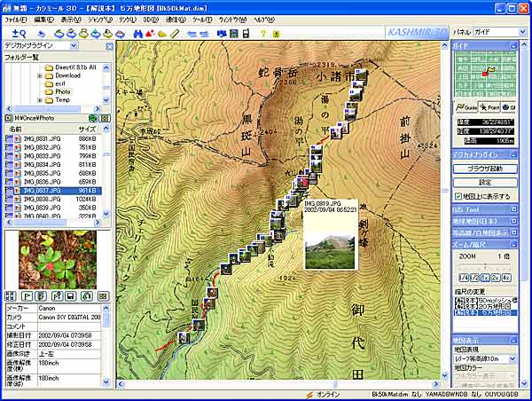The height and width of the screenshot is (401, 532).
Task: Click the 設定 button in Digicam section
Action: (x=484, y=181)
